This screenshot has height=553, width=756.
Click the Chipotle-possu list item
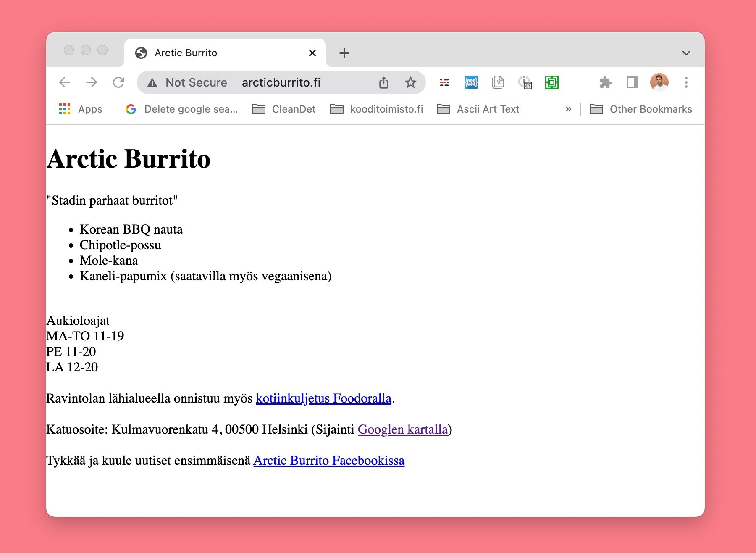(x=120, y=245)
